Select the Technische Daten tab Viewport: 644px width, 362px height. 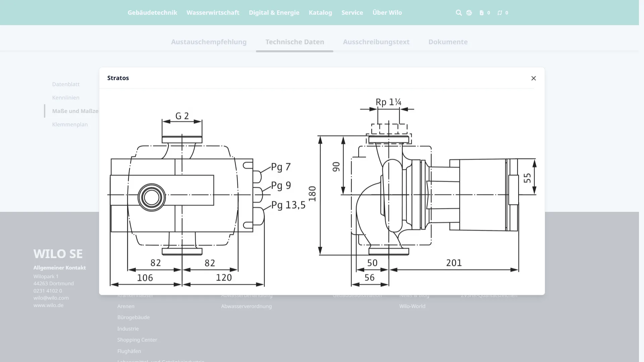pyautogui.click(x=295, y=42)
